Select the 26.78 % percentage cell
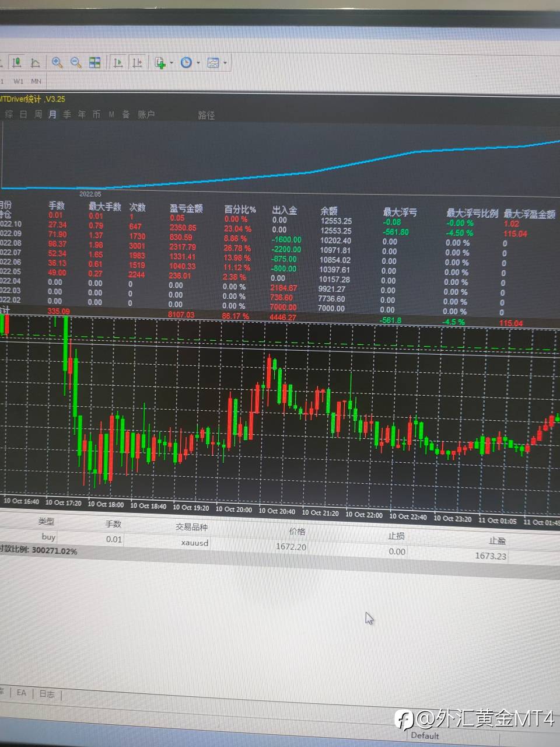The height and width of the screenshot is (747, 560). 237,248
